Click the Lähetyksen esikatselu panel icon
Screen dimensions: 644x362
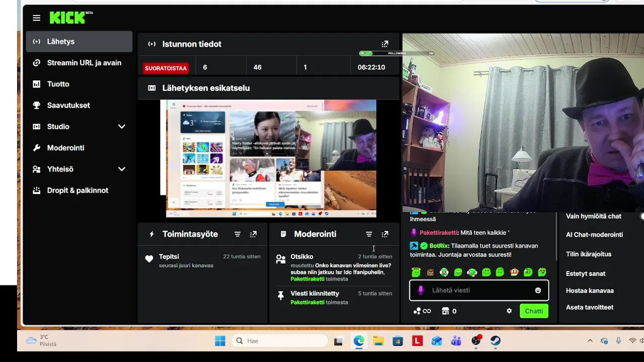[x=152, y=88]
